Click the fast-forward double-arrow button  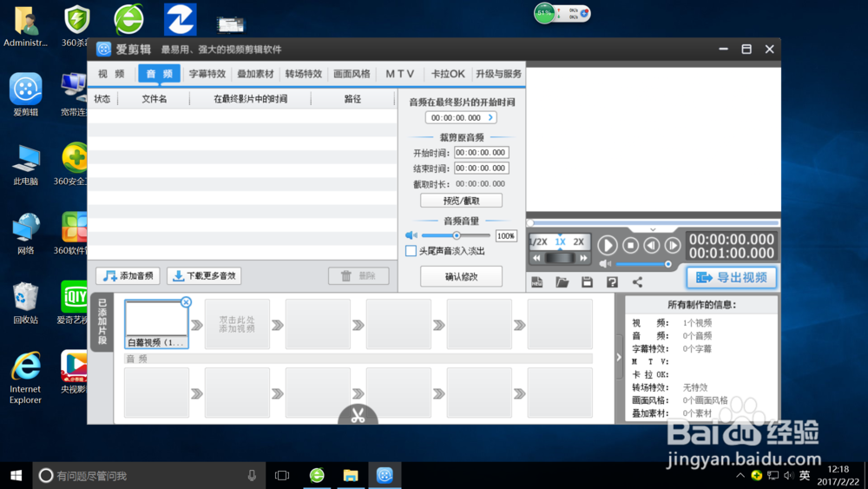(x=583, y=258)
